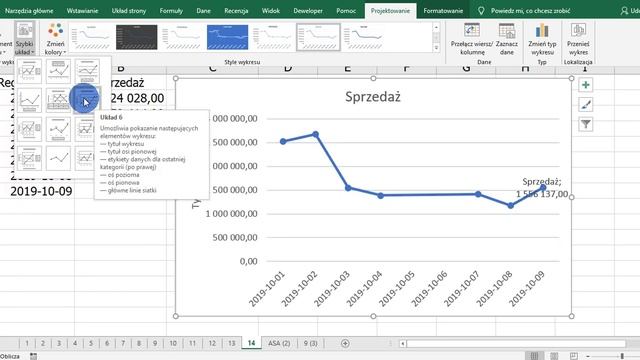Switch to the Formatowanie tab

(x=443, y=11)
